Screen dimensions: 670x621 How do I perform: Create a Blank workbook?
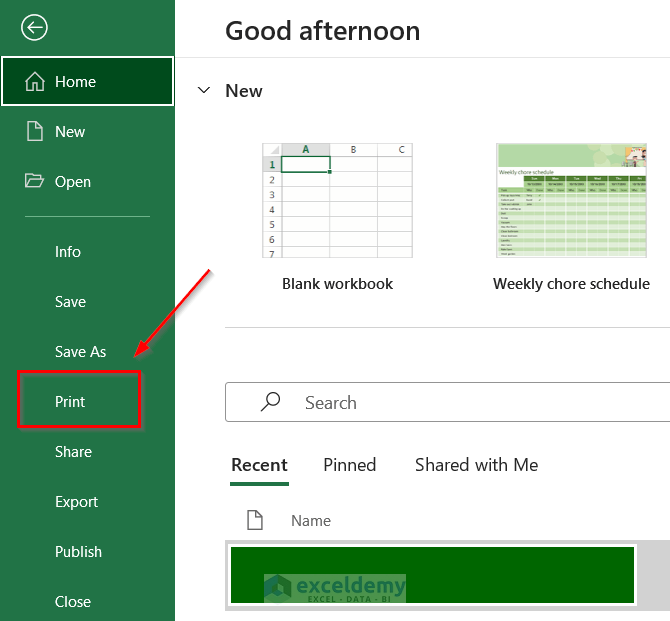(x=337, y=201)
